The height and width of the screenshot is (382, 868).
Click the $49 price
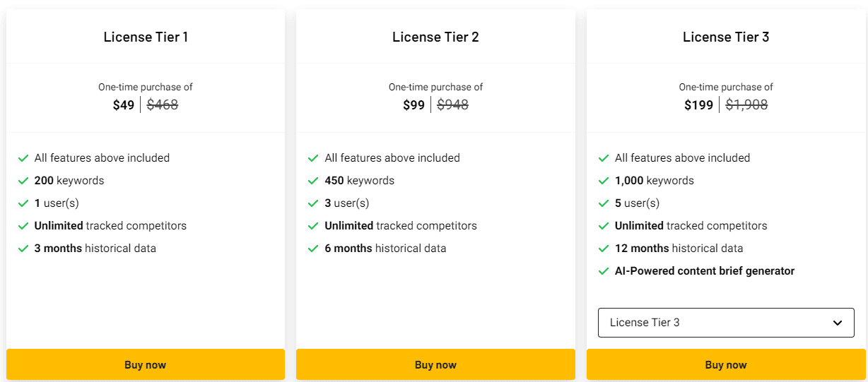click(x=123, y=105)
